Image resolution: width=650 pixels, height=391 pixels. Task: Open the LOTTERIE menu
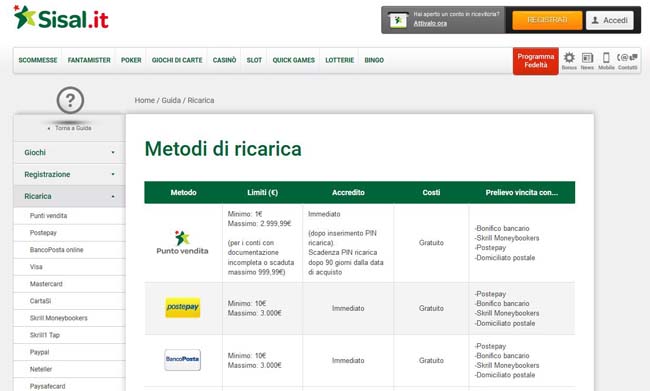(340, 60)
